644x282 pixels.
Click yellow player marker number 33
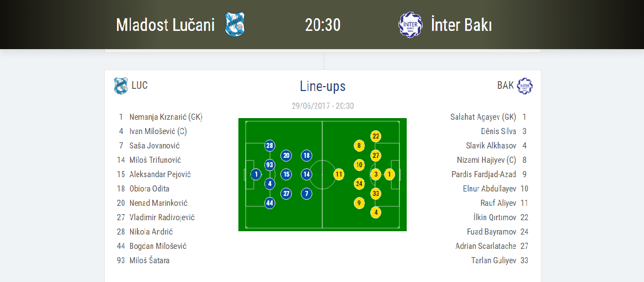pyautogui.click(x=376, y=193)
